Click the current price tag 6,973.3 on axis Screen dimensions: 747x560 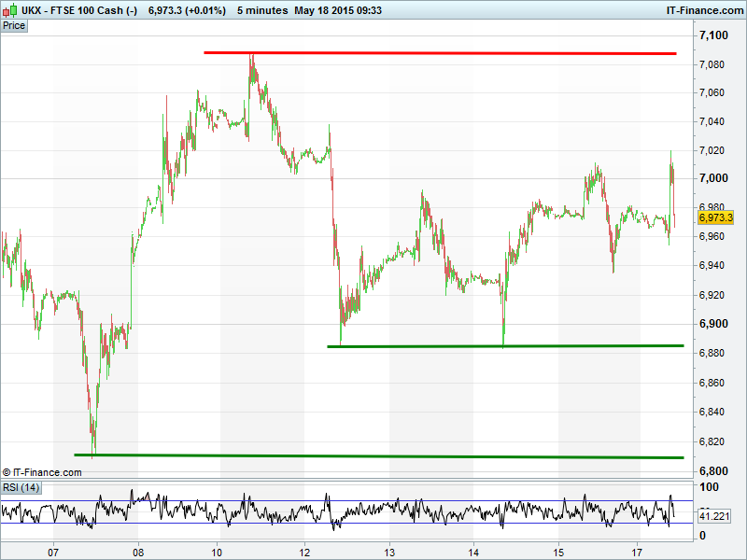tap(715, 217)
